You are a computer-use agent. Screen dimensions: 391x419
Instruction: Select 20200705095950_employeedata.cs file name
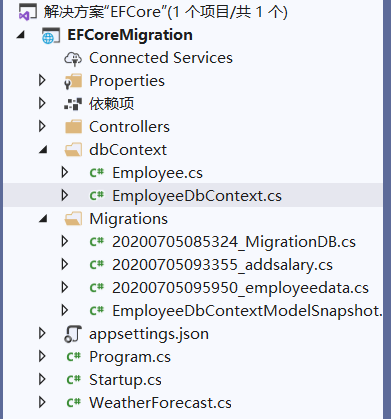click(x=240, y=288)
